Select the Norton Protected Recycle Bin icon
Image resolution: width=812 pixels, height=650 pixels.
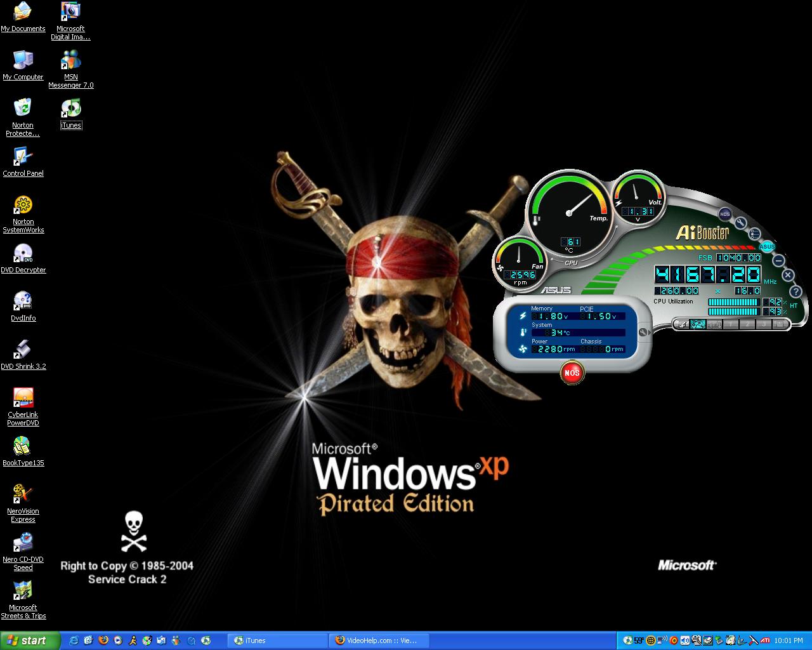tap(23, 117)
